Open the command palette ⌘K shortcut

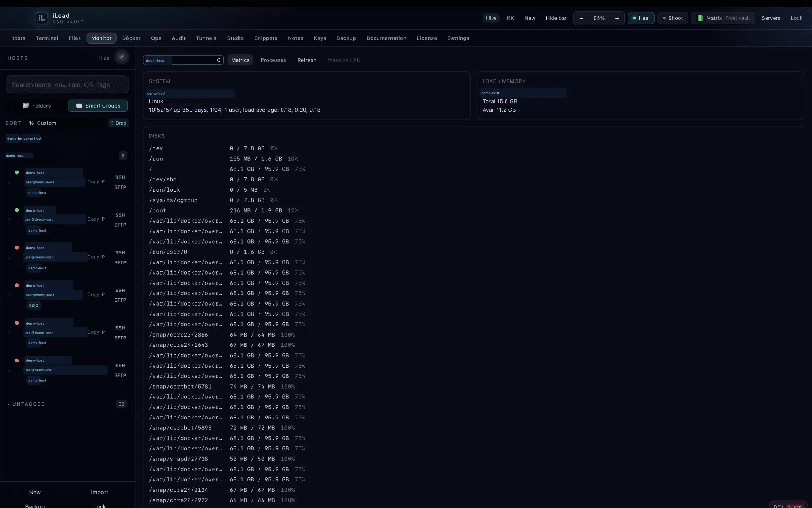pos(510,18)
